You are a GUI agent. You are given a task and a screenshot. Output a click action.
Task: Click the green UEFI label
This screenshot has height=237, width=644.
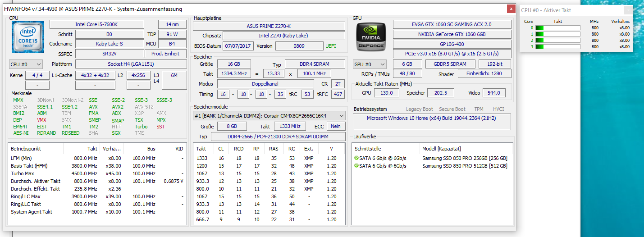pos(330,46)
